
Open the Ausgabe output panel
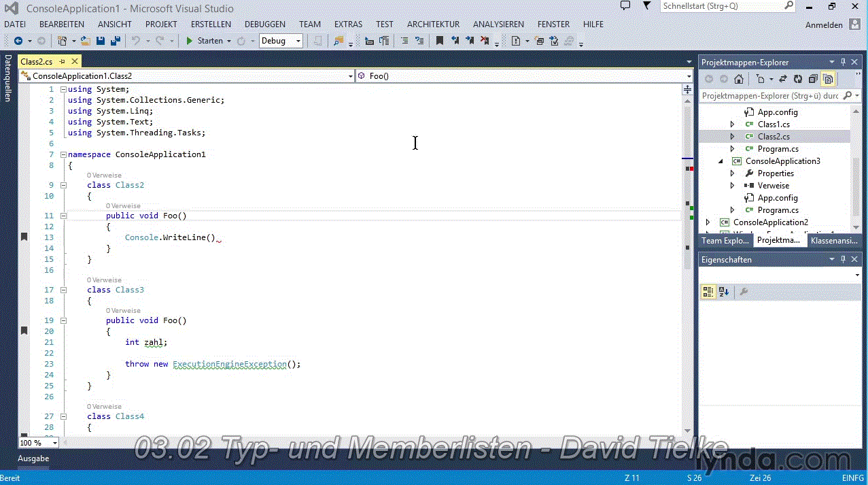click(33, 458)
